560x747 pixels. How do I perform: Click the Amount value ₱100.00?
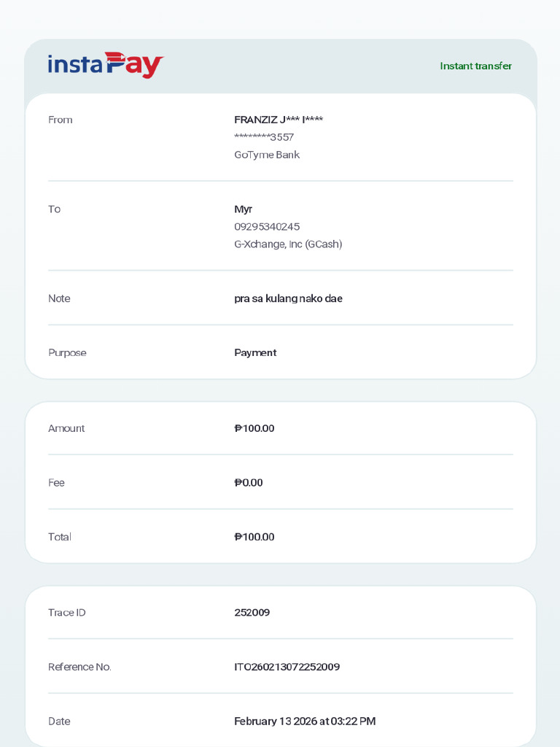254,428
